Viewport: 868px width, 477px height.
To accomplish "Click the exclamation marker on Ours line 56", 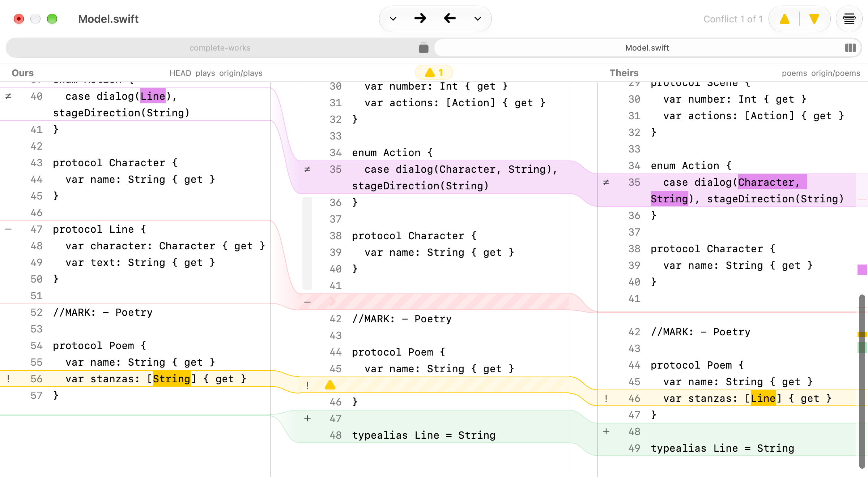I will (8, 379).
